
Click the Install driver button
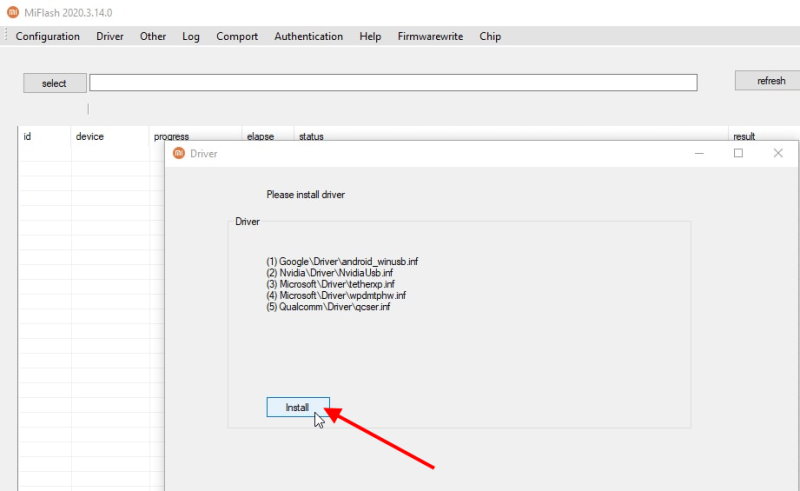298,407
